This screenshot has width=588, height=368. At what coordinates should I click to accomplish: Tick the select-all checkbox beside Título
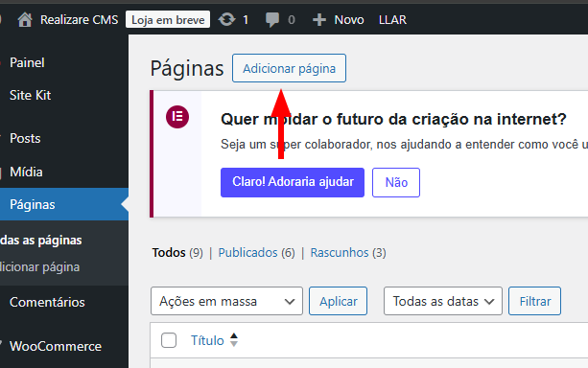169,340
